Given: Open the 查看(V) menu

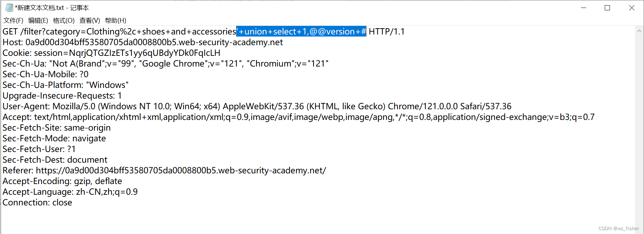Looking at the screenshot, I should pos(89,20).
